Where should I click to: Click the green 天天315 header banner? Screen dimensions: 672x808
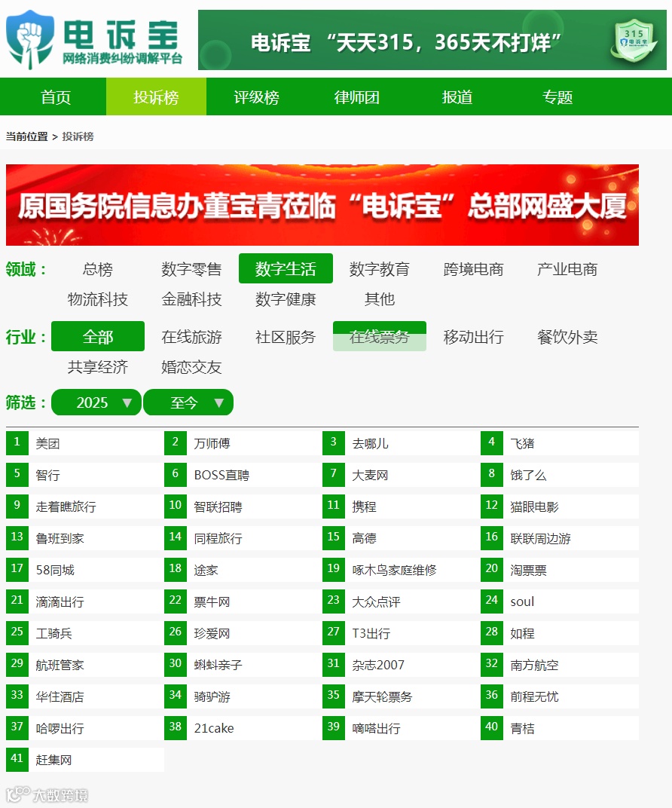click(x=432, y=40)
